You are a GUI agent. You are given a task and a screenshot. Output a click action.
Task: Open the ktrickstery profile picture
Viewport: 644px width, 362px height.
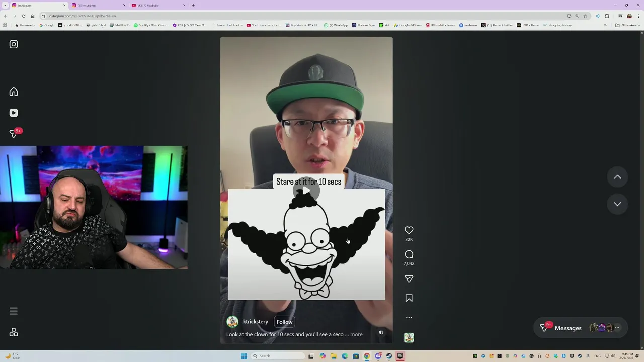pos(232,322)
